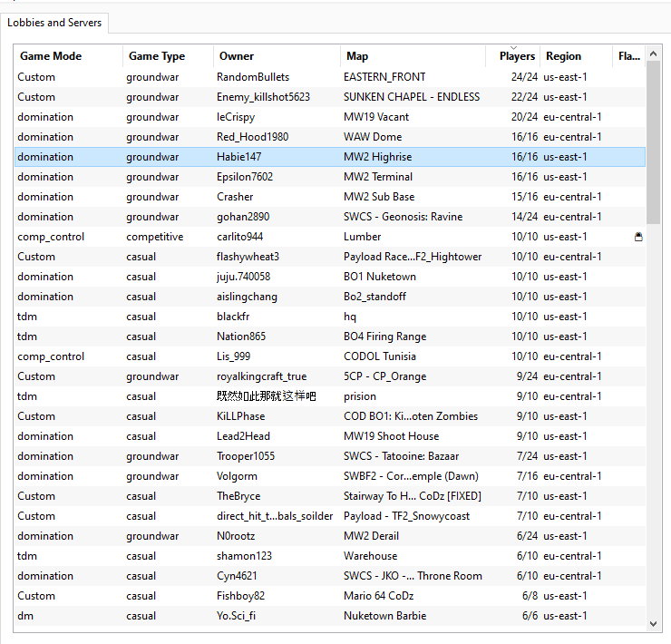
Task: Click the 20/24 player count cell
Action: (524, 117)
